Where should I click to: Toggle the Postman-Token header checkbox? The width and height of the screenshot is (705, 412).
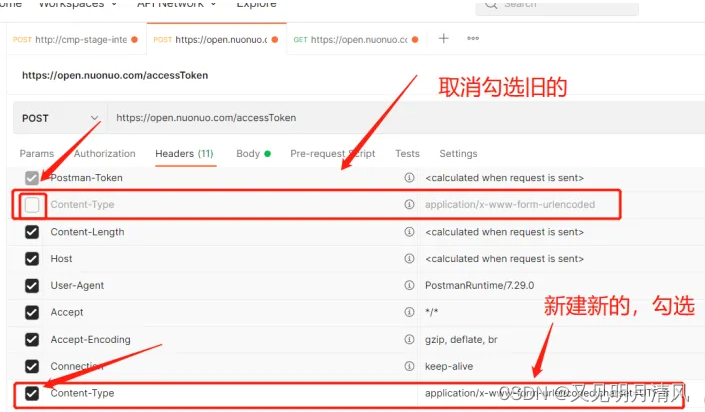[32, 178]
